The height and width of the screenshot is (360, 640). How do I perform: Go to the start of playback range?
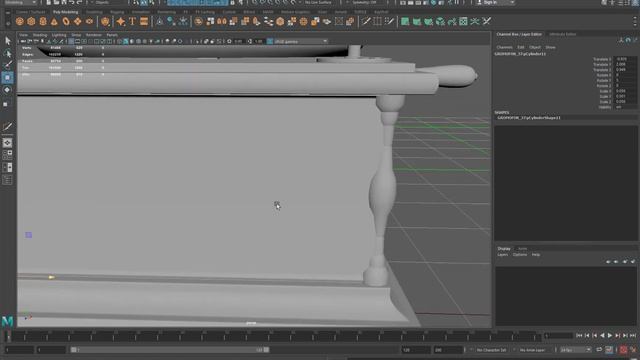[579, 336]
